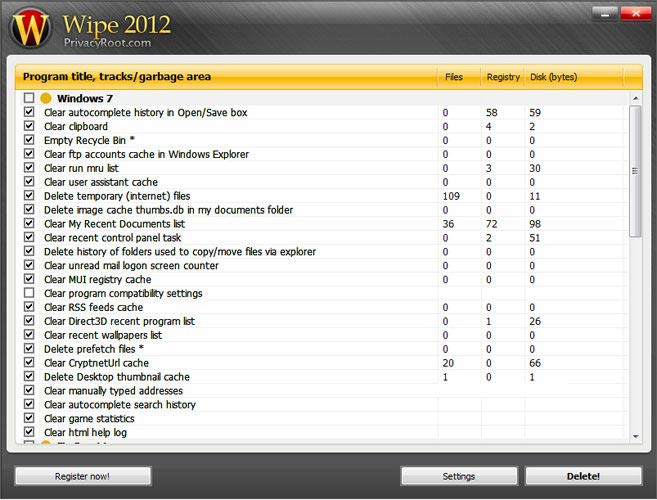Close the Wipe 2012 window

(636, 14)
